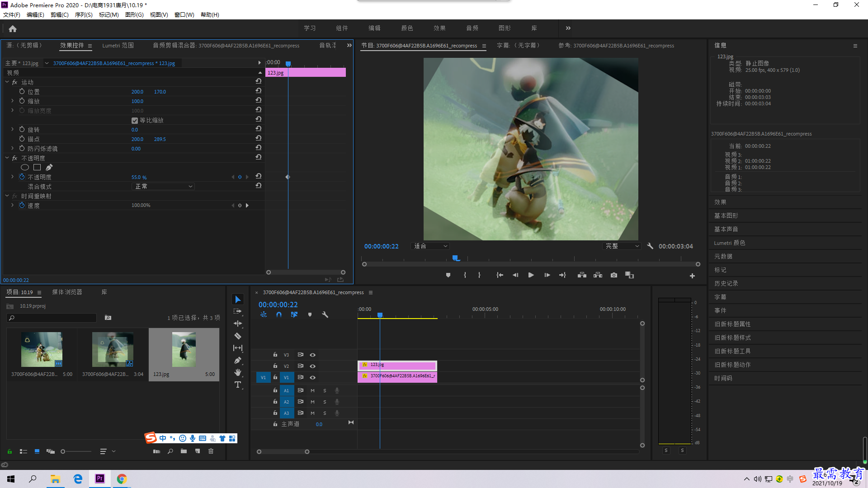Click Premiere Pro taskbar icon

click(x=100, y=479)
